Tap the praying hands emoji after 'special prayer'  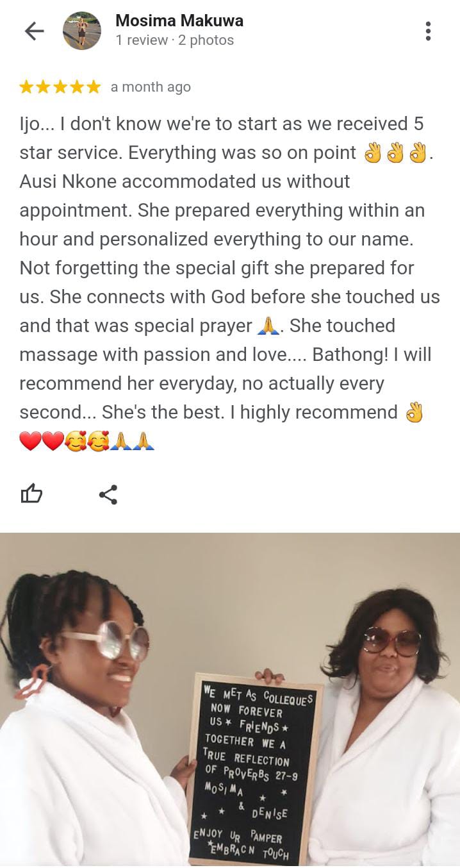268,326
